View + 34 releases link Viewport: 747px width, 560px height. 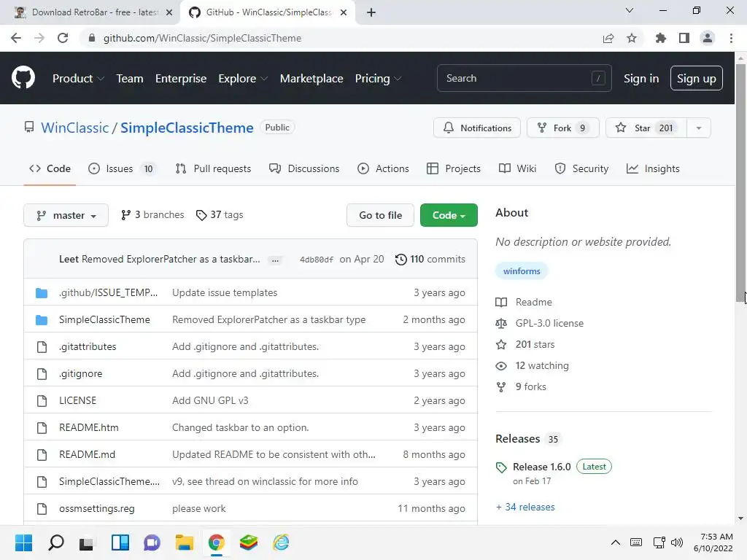point(525,507)
